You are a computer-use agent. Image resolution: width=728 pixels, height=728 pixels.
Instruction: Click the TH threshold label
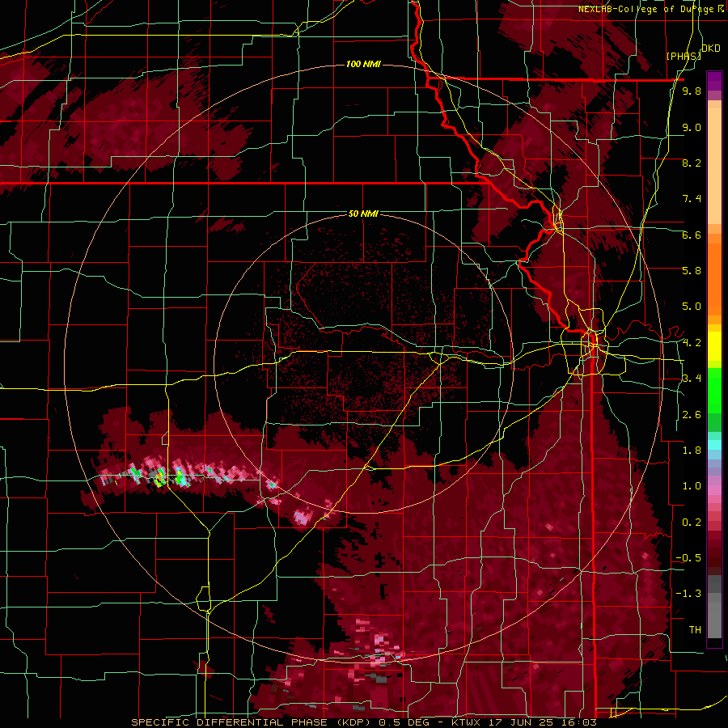tap(695, 630)
